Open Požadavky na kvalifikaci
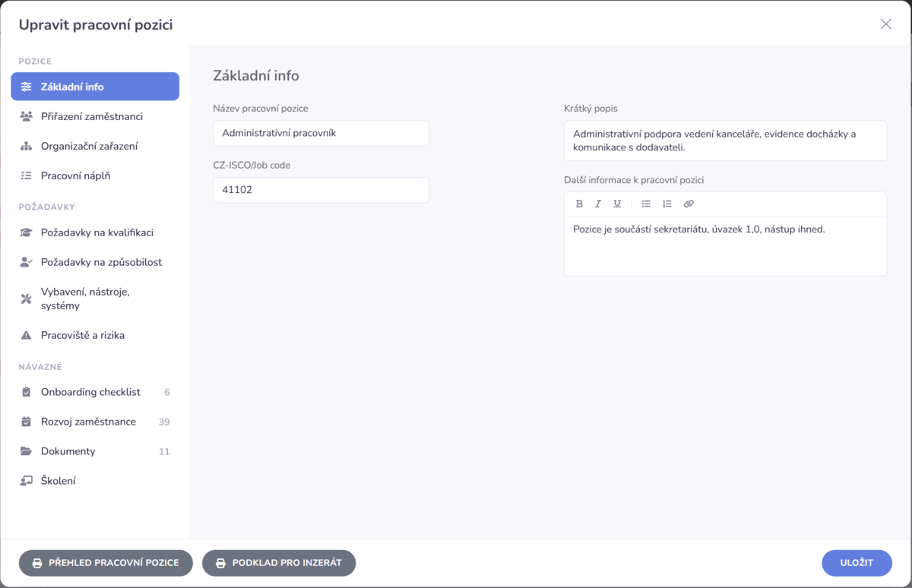Viewport: 912px width, 588px height. point(95,232)
